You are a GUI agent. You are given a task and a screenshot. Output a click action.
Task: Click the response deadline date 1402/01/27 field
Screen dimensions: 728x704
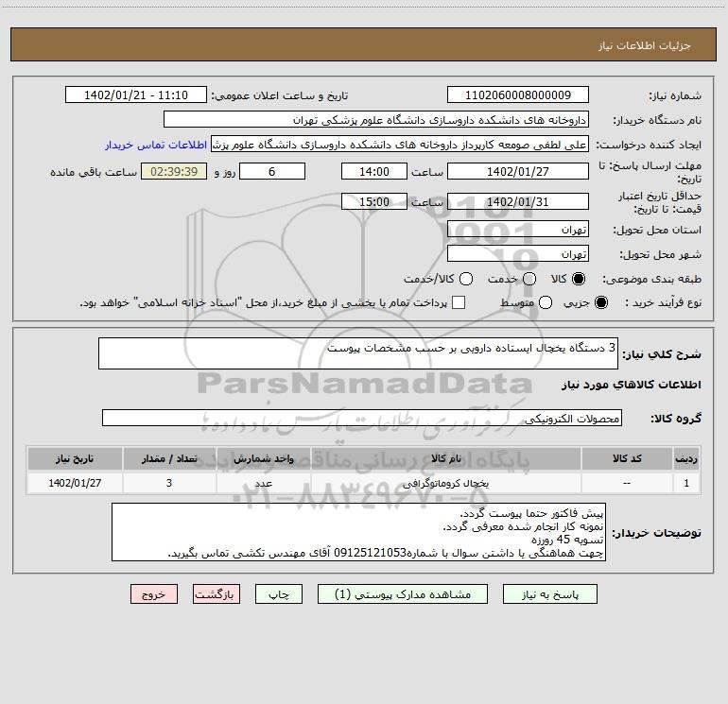(518, 171)
